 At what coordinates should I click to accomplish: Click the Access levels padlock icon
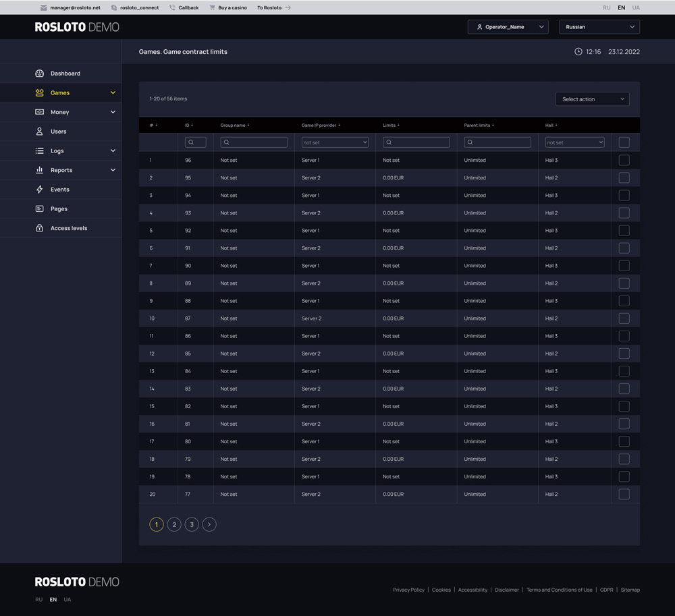click(x=39, y=228)
